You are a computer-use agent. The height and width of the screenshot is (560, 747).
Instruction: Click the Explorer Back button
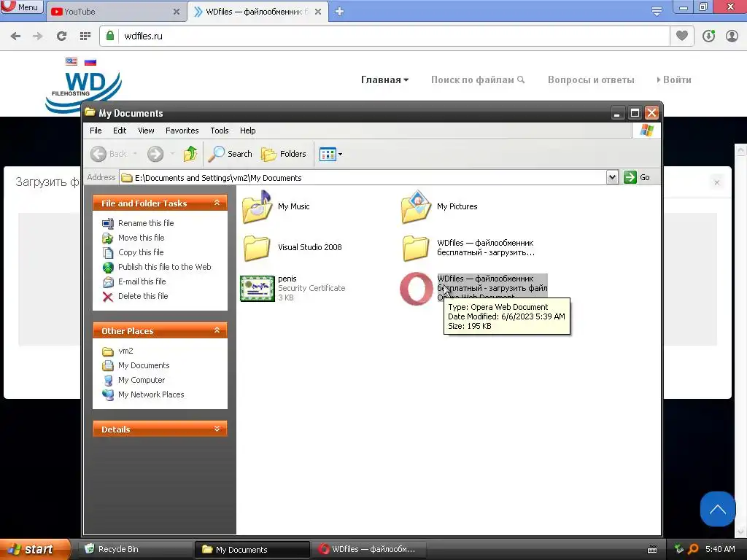(x=109, y=154)
